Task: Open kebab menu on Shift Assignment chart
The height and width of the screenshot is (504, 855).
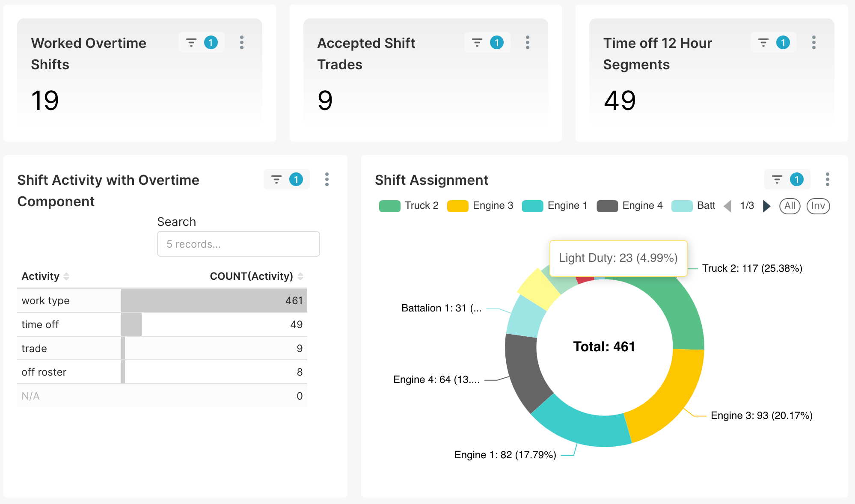Action: pos(828,179)
